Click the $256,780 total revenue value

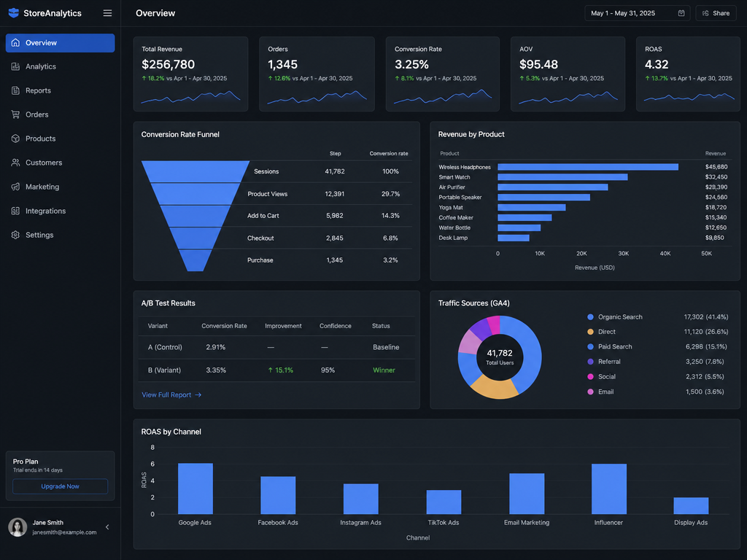(169, 64)
